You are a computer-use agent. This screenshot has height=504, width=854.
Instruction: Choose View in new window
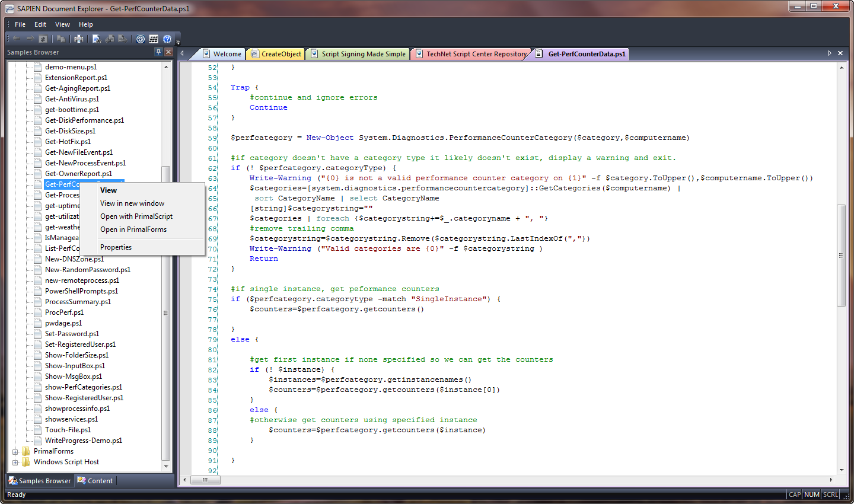tap(142, 203)
